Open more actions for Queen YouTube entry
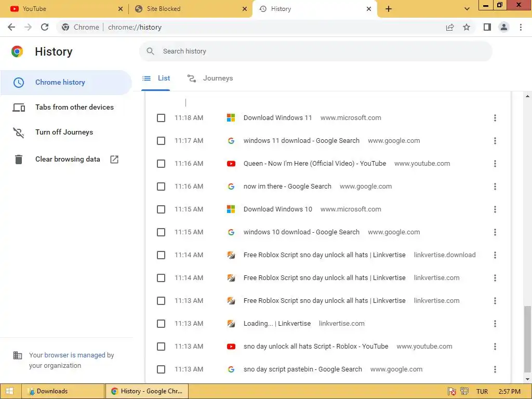The height and width of the screenshot is (399, 532). coord(495,164)
